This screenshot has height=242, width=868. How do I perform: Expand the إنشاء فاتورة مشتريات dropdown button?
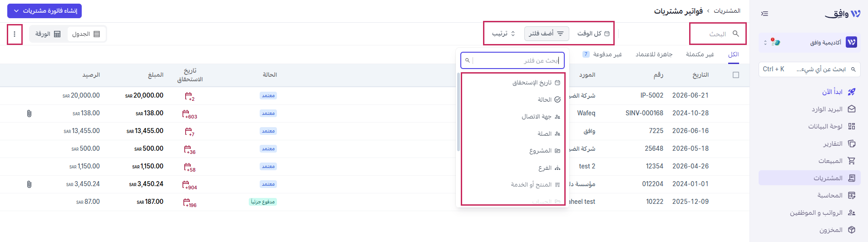44,11
